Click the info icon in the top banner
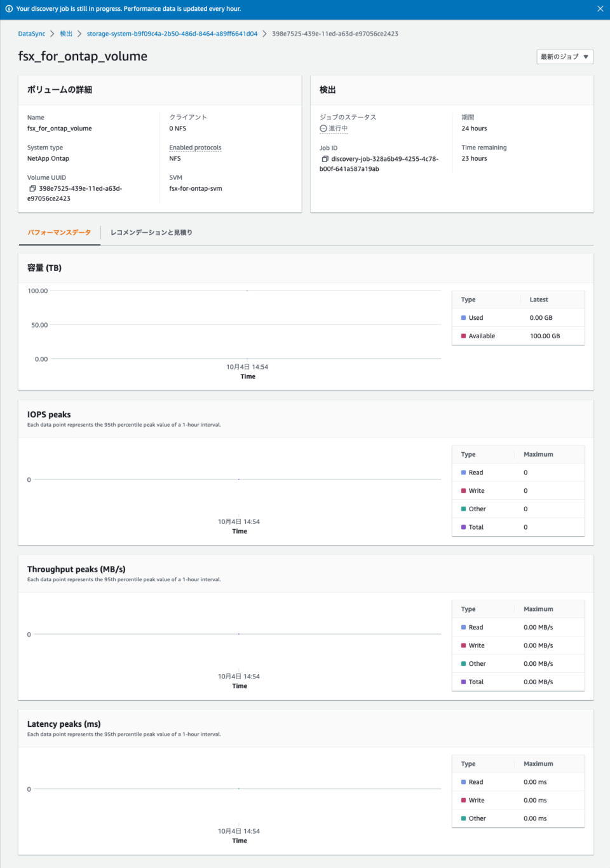 coord(8,8)
